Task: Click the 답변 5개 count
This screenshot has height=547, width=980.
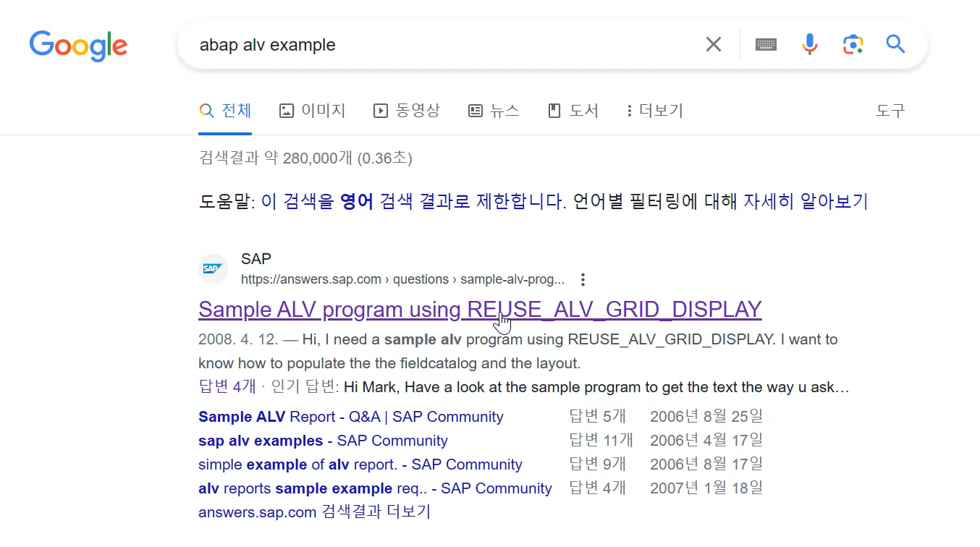Action: (x=597, y=417)
